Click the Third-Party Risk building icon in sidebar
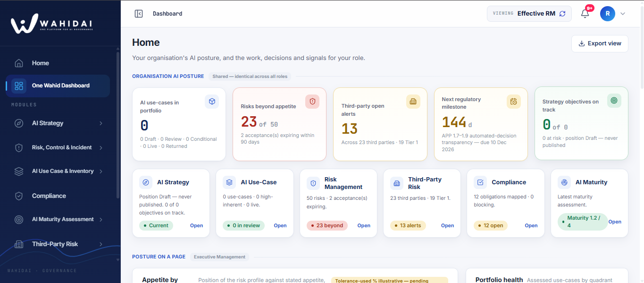644x283 pixels. click(19, 244)
